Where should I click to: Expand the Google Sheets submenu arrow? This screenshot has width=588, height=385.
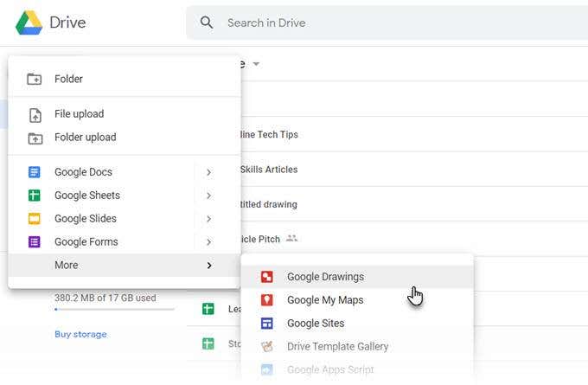(209, 196)
